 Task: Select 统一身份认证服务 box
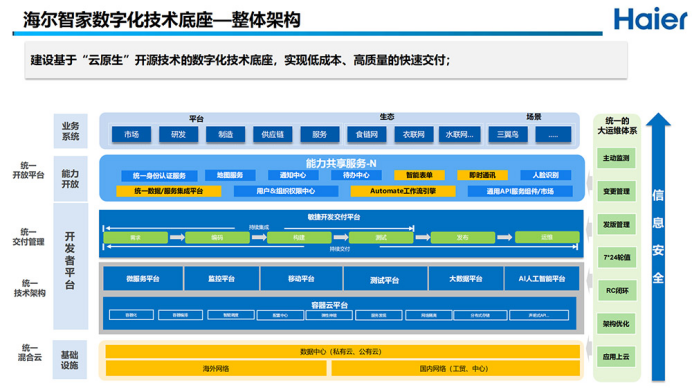[x=159, y=176]
